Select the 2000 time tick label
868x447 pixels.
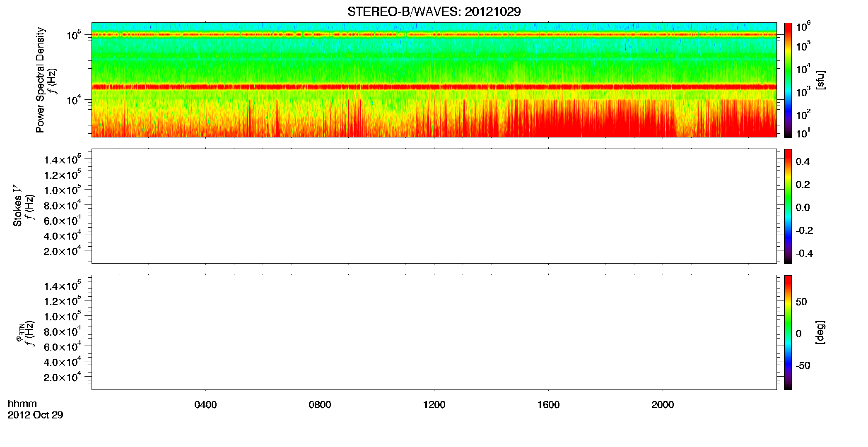pyautogui.click(x=663, y=405)
